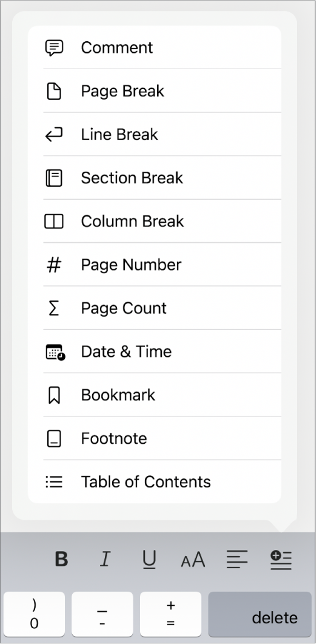Open the text size AA options
Image resolution: width=317 pixels, height=644 pixels.
coord(193,560)
